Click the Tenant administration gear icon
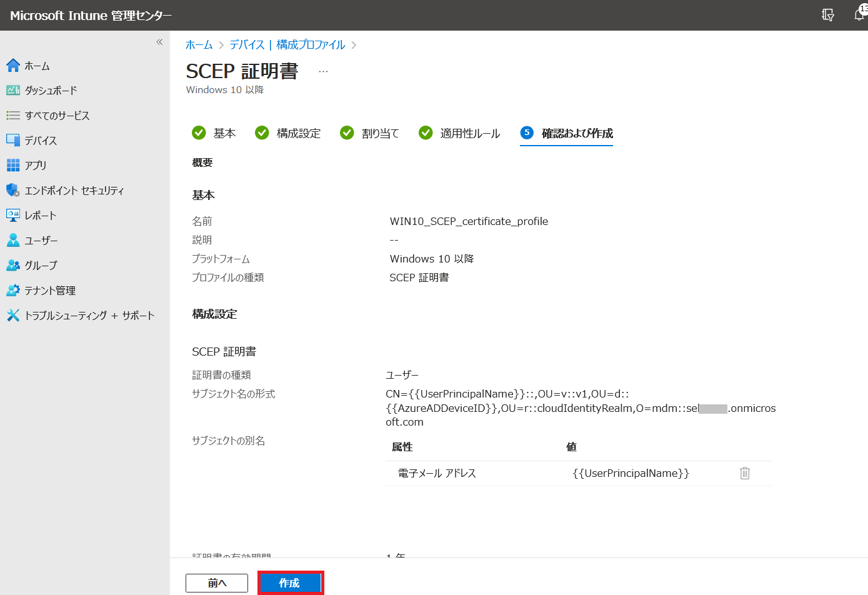Image resolution: width=868 pixels, height=595 pixels. tap(13, 290)
